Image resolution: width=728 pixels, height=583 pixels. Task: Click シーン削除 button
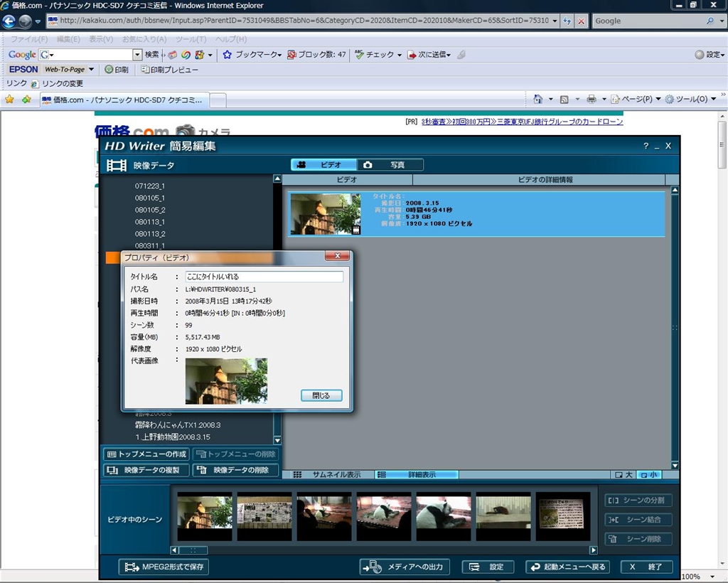coord(638,539)
